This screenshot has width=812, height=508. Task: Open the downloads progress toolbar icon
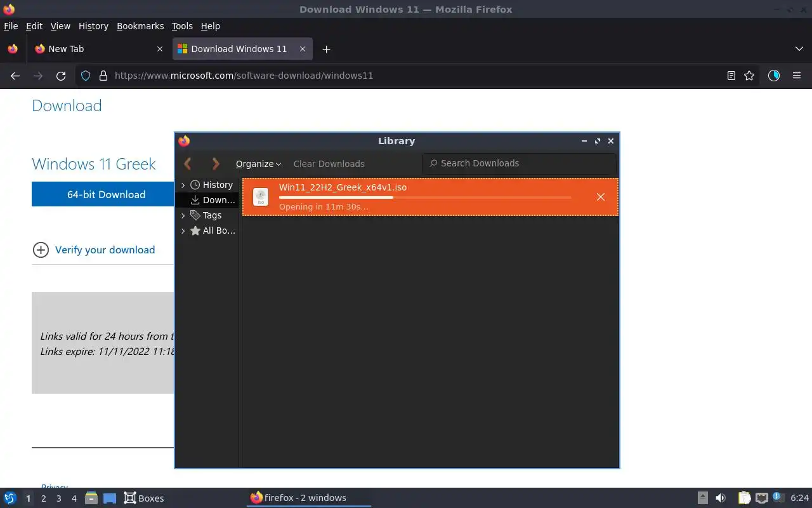(774, 76)
